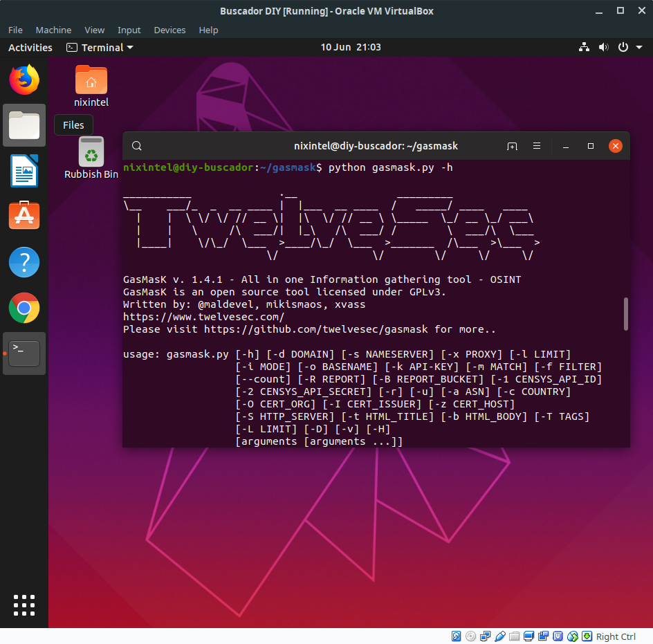Click the '[-1 CENSYS_API_ID]' usage option
Viewport: 653px width, 644px height.
click(546, 380)
